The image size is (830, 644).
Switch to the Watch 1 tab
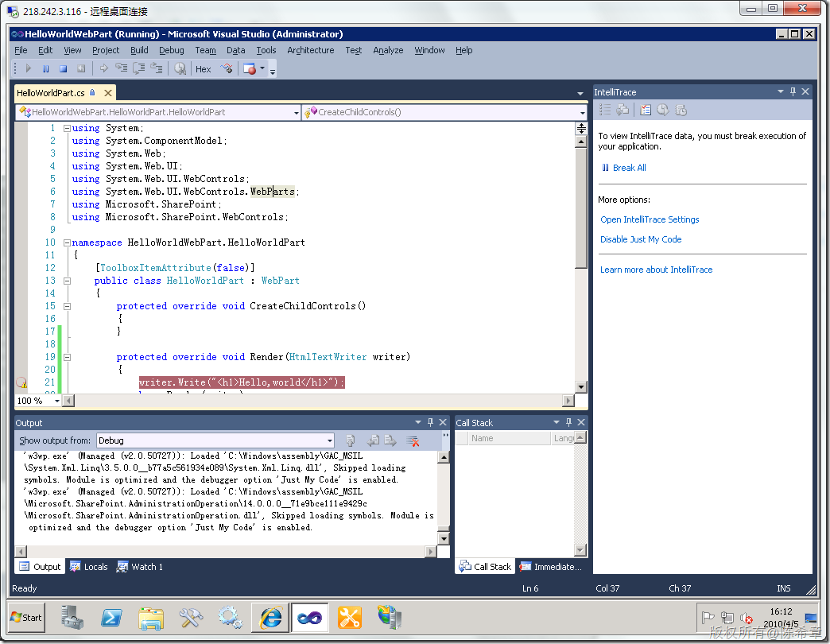(x=140, y=567)
